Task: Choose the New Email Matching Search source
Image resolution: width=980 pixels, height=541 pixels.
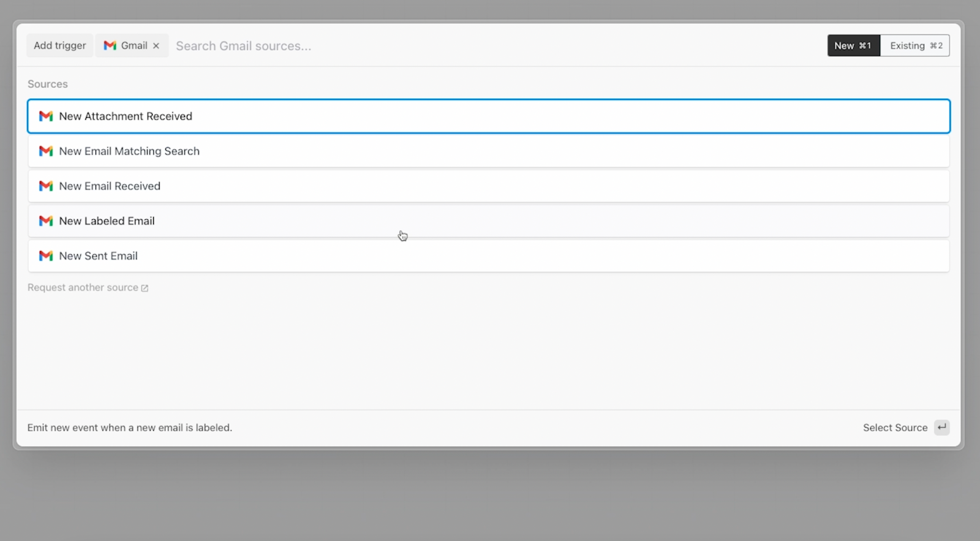Action: [489, 151]
